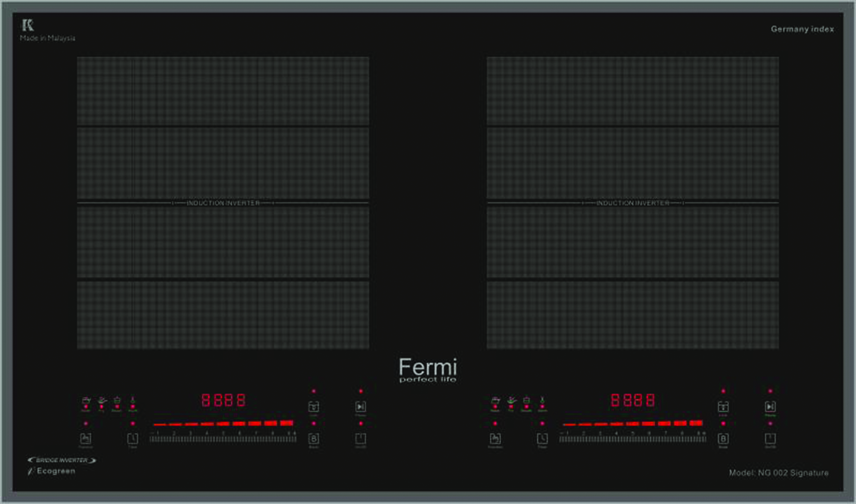This screenshot has width=856, height=504.
Task: Touch the topmost cooking zone of right hob
Action: tap(633, 91)
